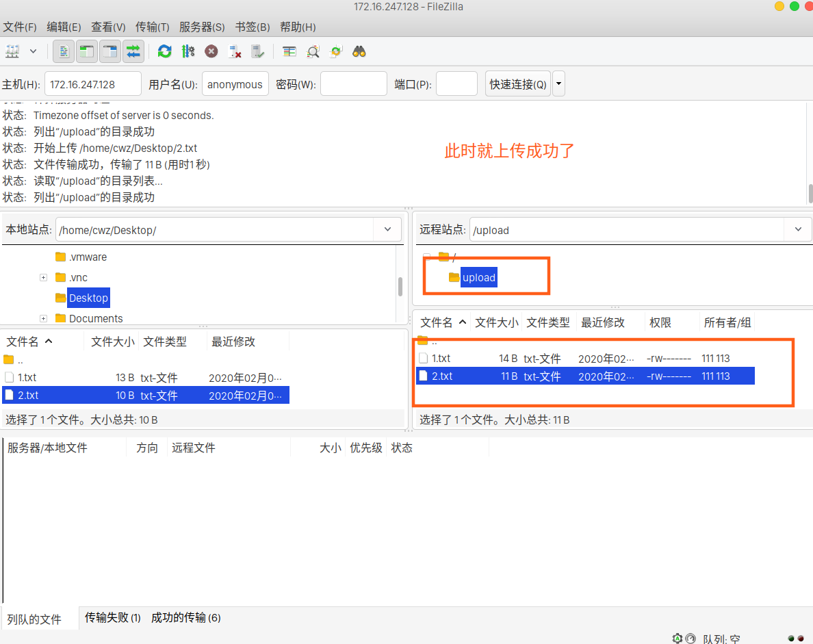Image resolution: width=813 pixels, height=644 pixels.
Task: Open the 查看(V) menu
Action: 108,27
